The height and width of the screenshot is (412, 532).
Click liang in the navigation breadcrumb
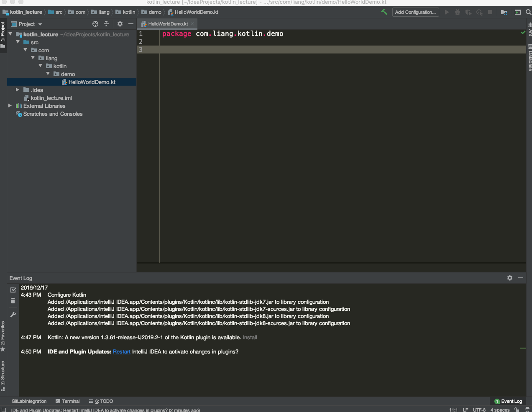[x=100, y=12]
